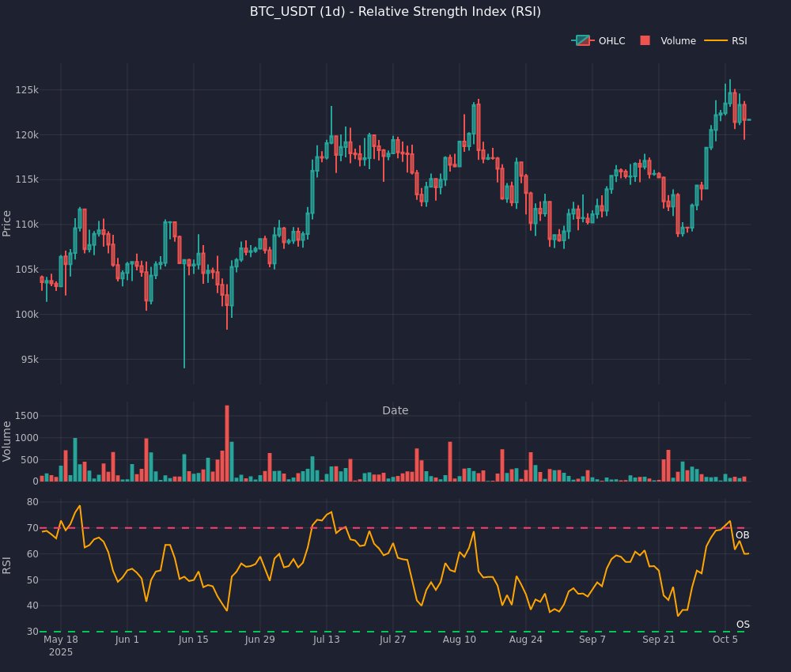Click the OS oversold annotation
The width and height of the screenshot is (791, 672).
click(x=743, y=625)
